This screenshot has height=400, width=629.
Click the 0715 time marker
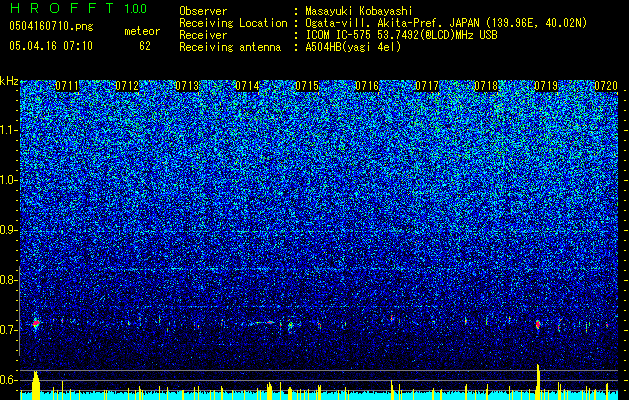pos(307,86)
